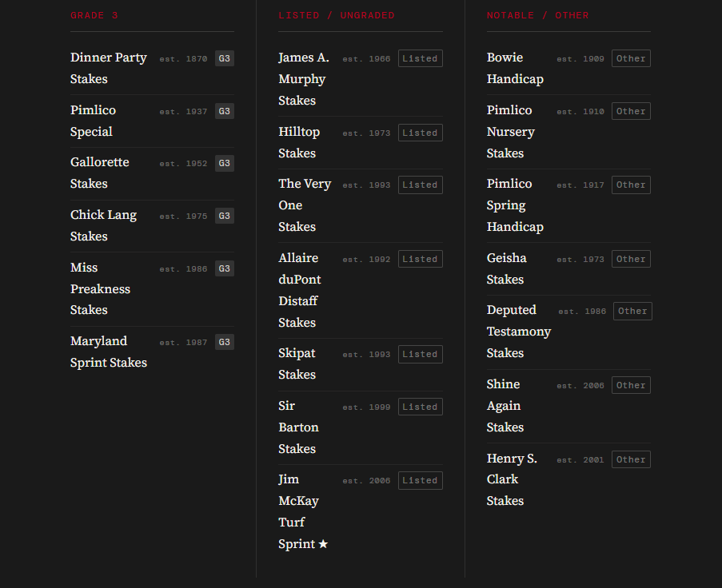Open the Sir Barton Stakes entry
The height and width of the screenshot is (588, 722).
pos(298,427)
